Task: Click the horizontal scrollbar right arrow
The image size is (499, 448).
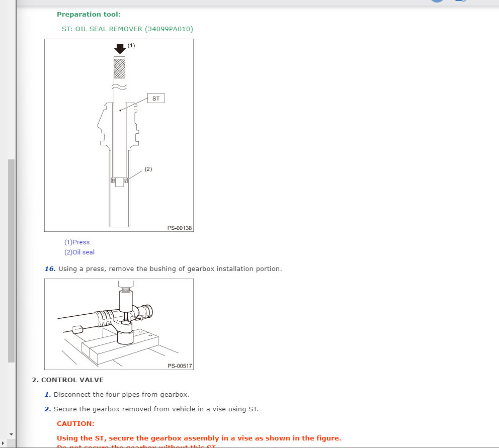Action: (x=3, y=443)
